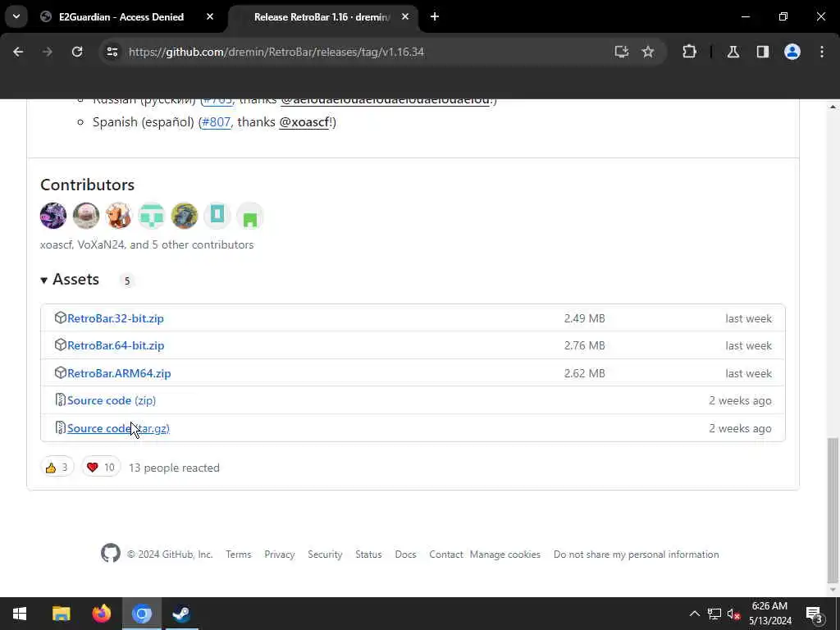
Task: Download RetroBar.ARM64.zip
Action: 119,373
